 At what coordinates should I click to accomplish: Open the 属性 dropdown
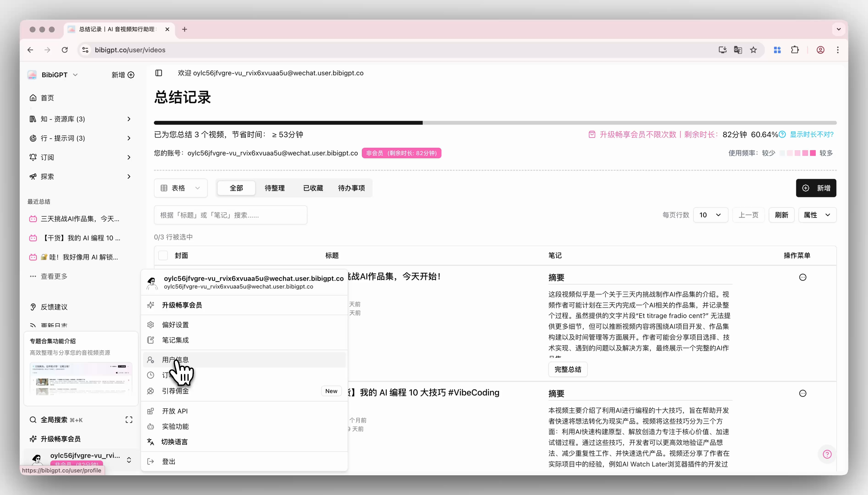coord(817,215)
